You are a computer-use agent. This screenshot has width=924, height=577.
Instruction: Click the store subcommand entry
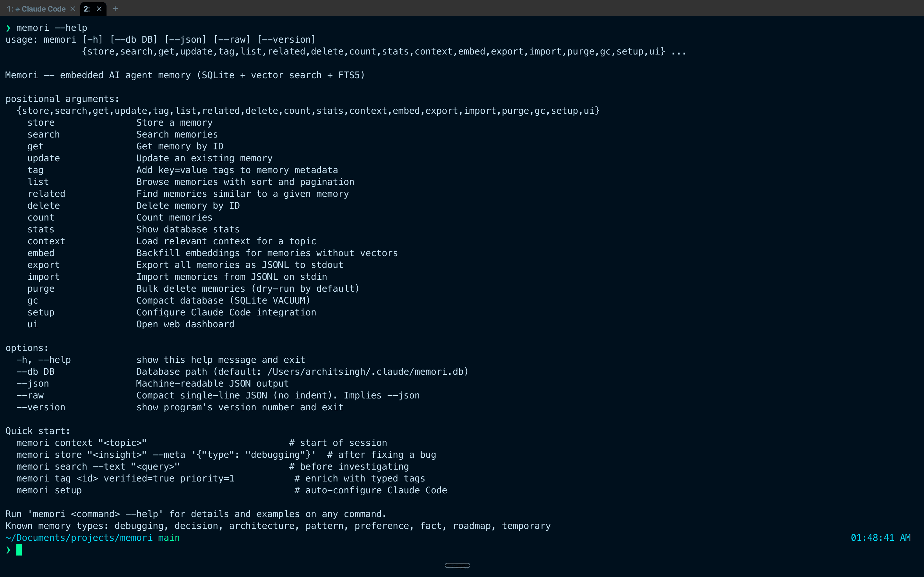[x=40, y=122]
